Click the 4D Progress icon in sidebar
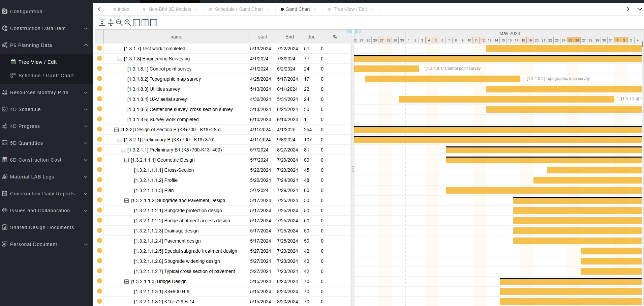The width and height of the screenshot is (644, 306). click(x=5, y=126)
